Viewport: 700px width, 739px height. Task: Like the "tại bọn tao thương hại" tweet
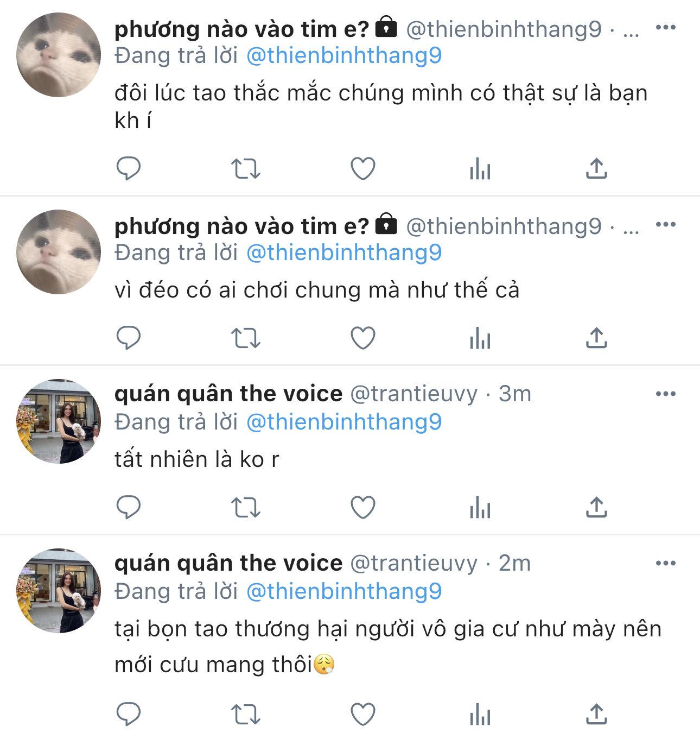(363, 715)
